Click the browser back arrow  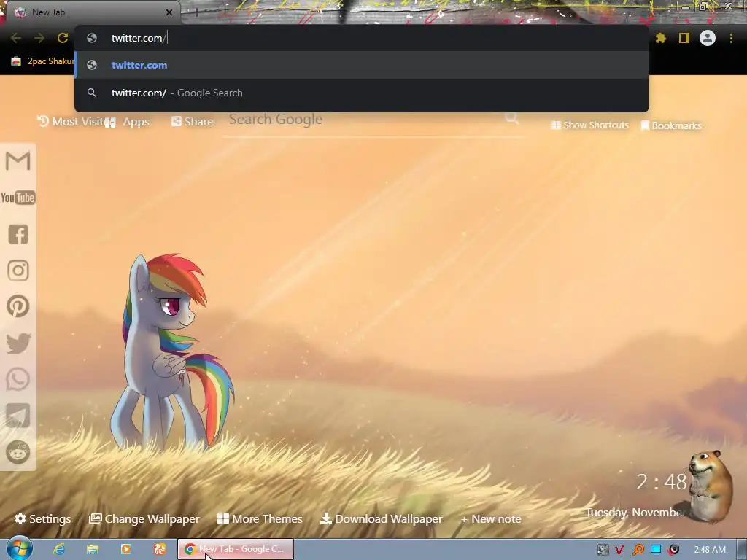tap(16, 38)
